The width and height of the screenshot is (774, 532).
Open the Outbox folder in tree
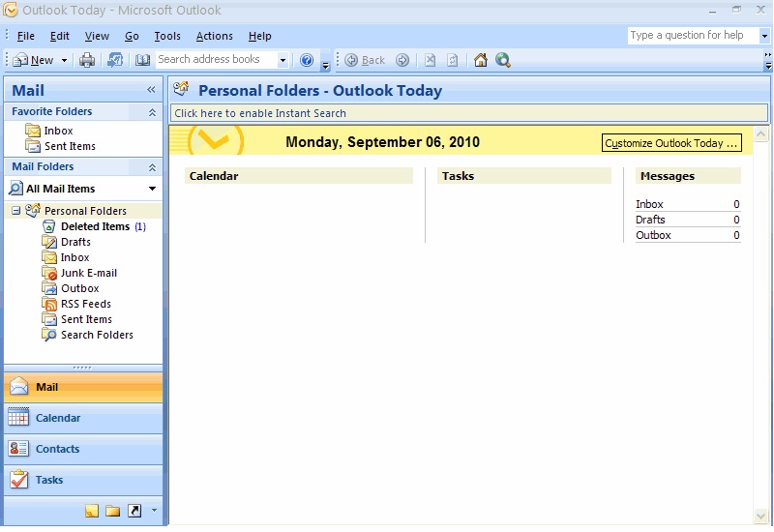click(x=71, y=288)
